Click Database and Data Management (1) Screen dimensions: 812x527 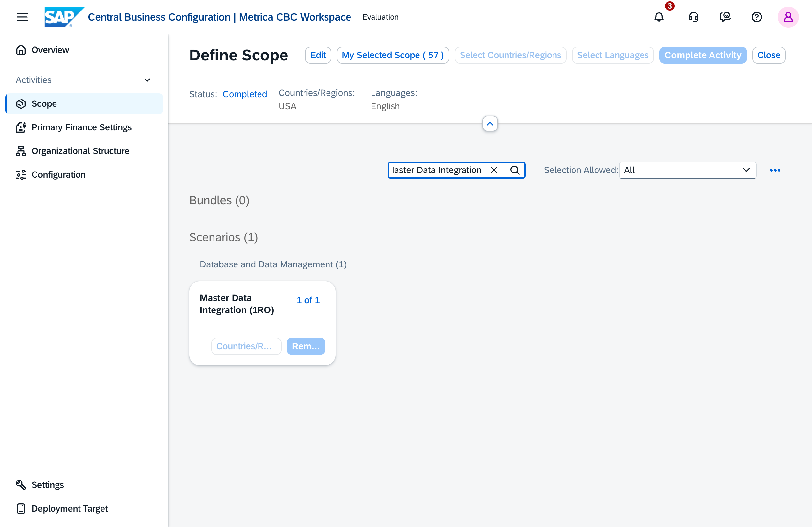[273, 264]
